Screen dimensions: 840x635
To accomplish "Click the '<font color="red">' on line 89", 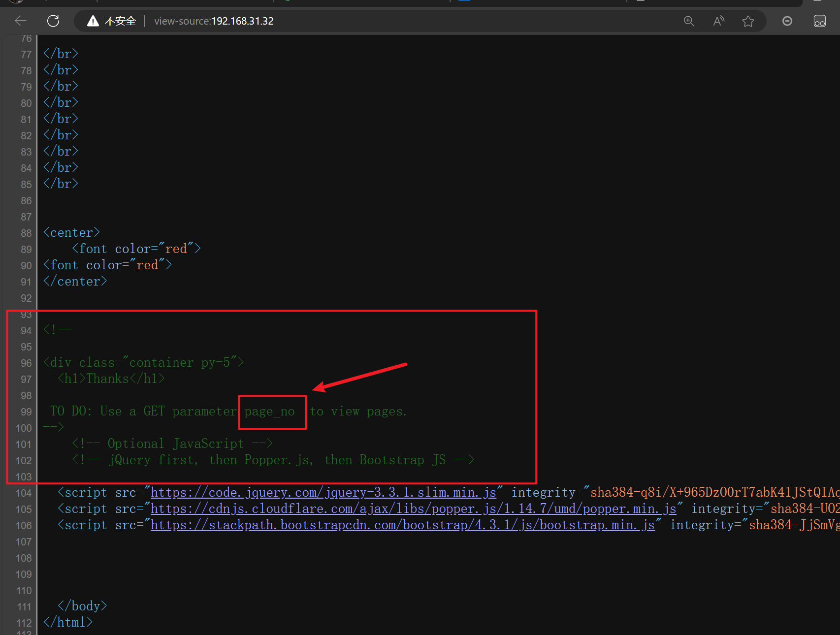I will click(136, 249).
